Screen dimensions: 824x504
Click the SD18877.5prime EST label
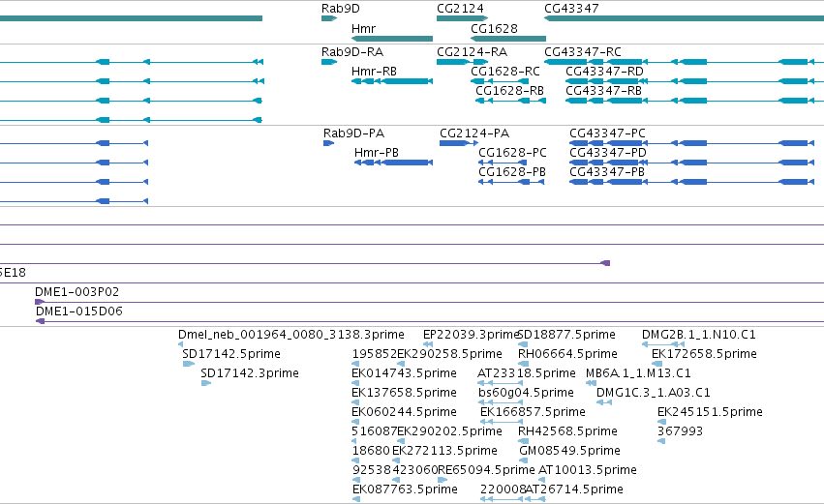click(566, 335)
